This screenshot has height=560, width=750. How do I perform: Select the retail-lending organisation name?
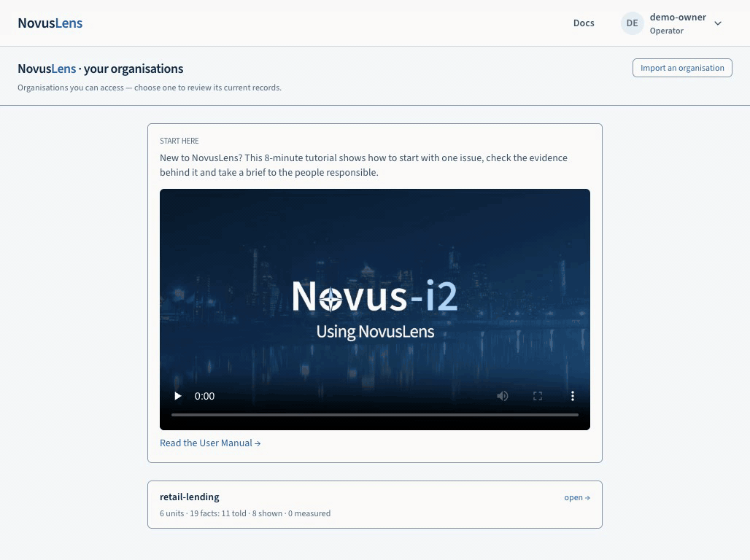point(190,497)
